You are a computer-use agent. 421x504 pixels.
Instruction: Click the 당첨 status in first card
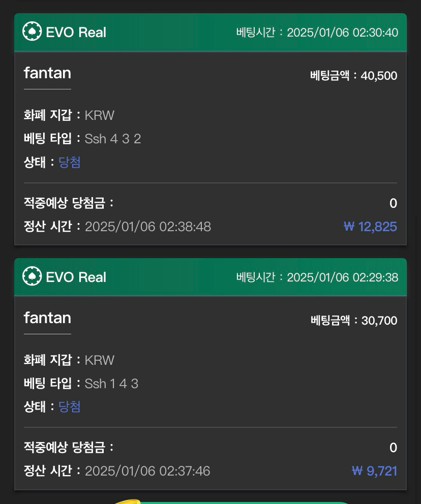[x=70, y=163]
